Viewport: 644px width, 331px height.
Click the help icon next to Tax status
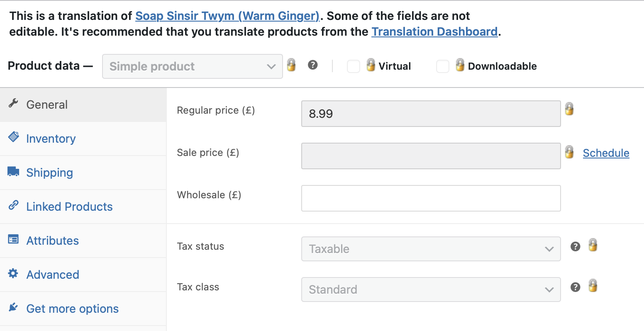click(575, 246)
